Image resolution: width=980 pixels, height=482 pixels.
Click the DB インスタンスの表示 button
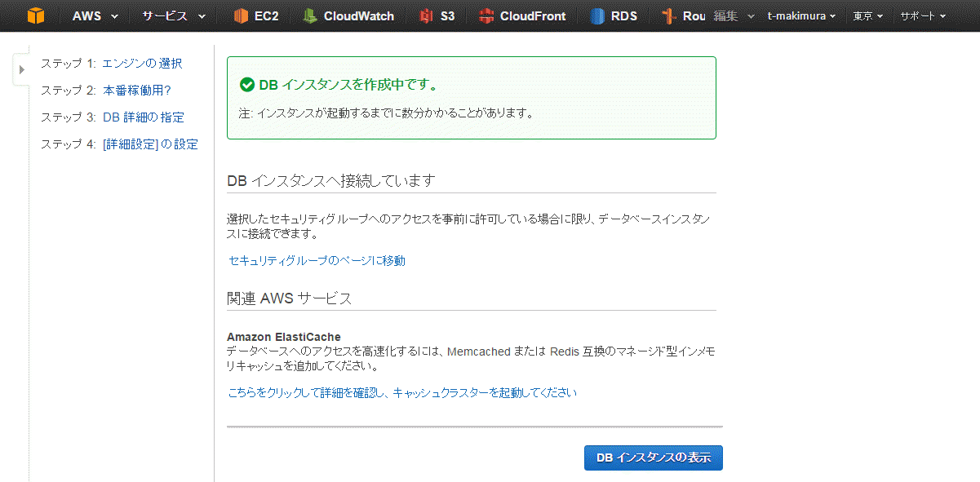click(x=654, y=458)
